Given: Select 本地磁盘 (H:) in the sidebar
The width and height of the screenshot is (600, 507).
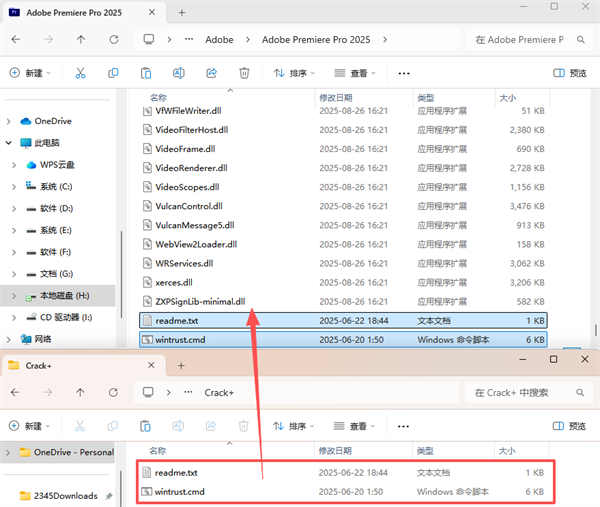Looking at the screenshot, I should coord(57,296).
